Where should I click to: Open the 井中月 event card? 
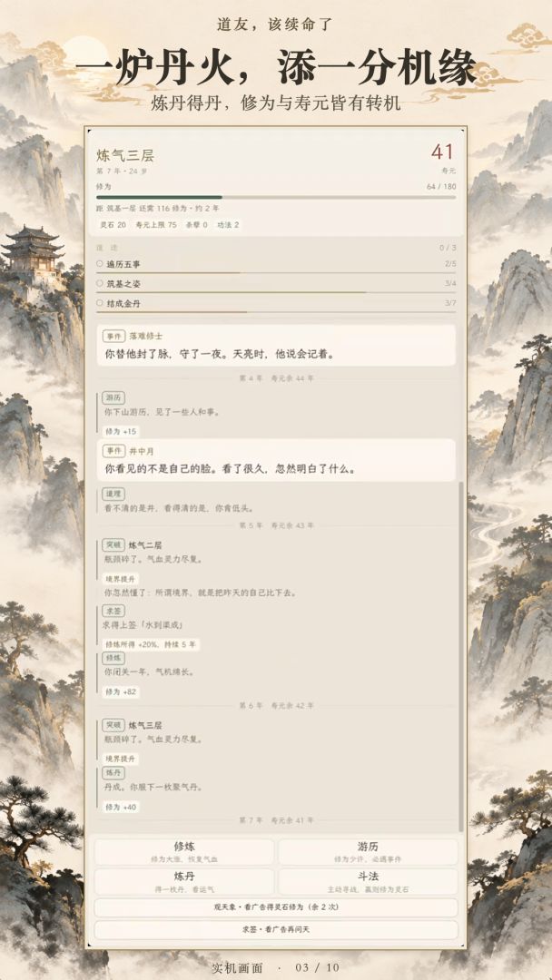(x=276, y=460)
